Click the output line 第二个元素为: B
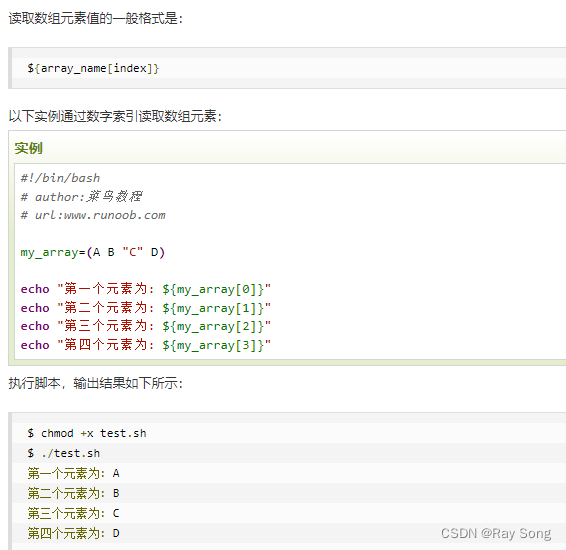566x550 pixels. point(73,493)
